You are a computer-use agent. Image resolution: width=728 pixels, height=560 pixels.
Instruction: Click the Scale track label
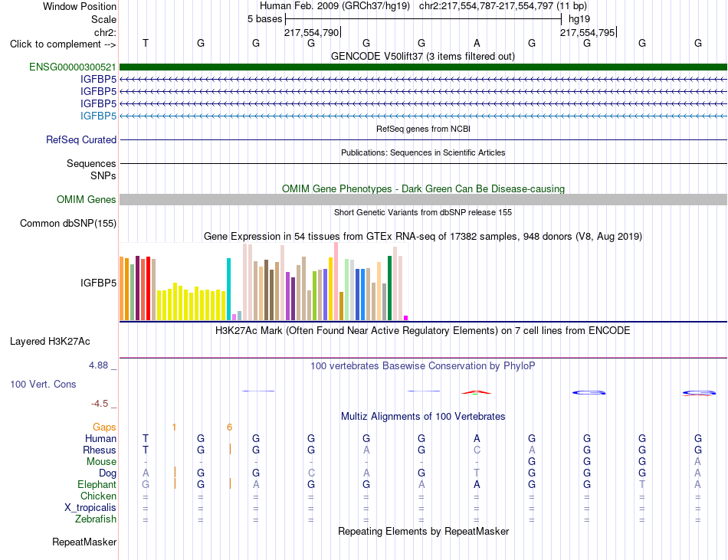[103, 19]
